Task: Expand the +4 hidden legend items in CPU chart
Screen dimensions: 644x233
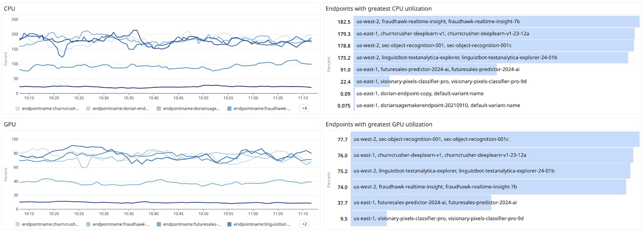Action: click(x=305, y=108)
